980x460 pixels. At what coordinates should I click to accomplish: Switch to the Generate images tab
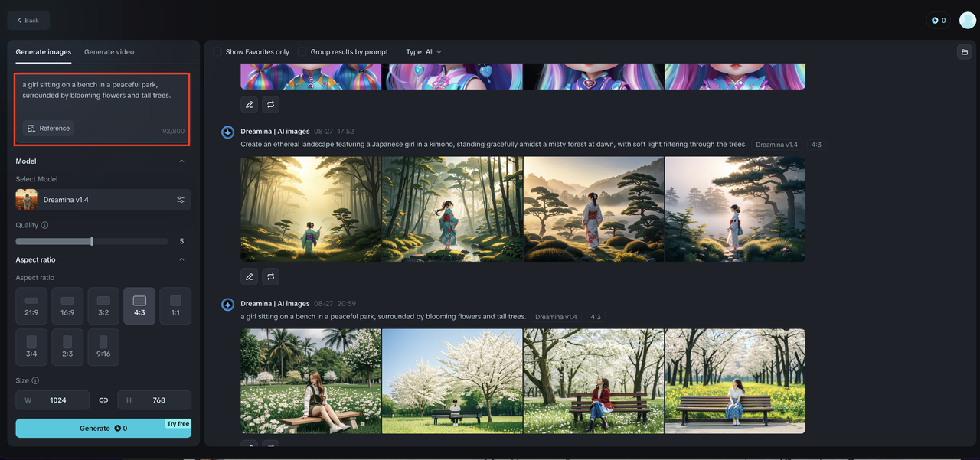click(x=44, y=52)
